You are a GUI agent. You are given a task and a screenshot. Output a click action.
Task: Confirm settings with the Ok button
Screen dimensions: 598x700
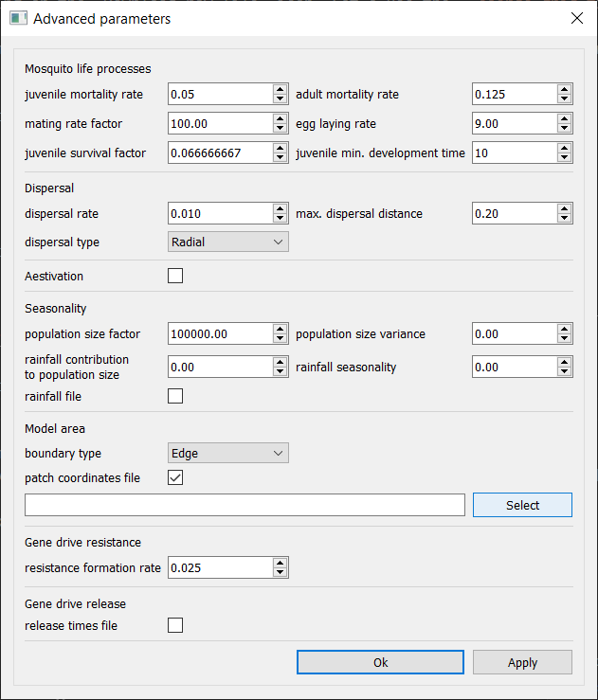[x=381, y=662]
